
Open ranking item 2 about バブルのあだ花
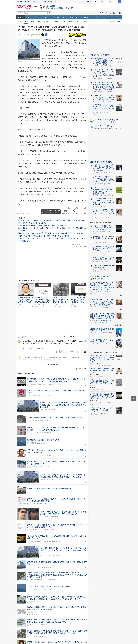tap(104, 73)
